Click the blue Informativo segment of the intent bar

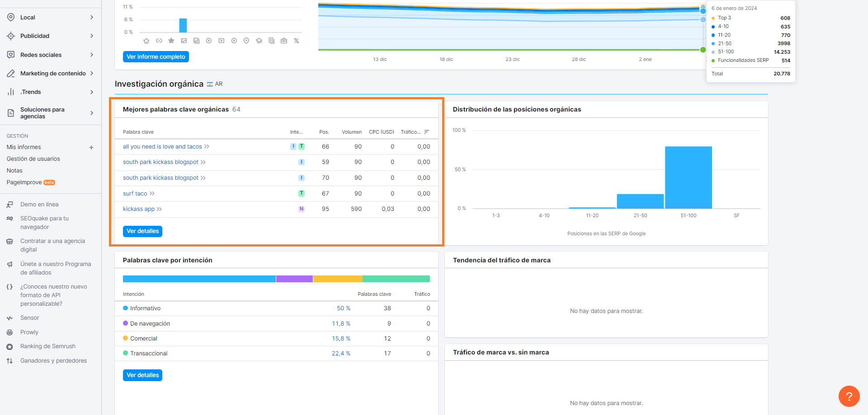199,279
